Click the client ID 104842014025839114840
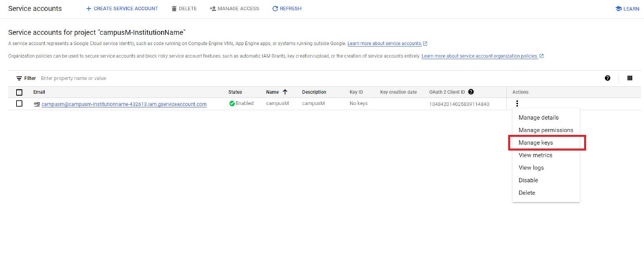The width and height of the screenshot is (644, 254). tap(459, 104)
